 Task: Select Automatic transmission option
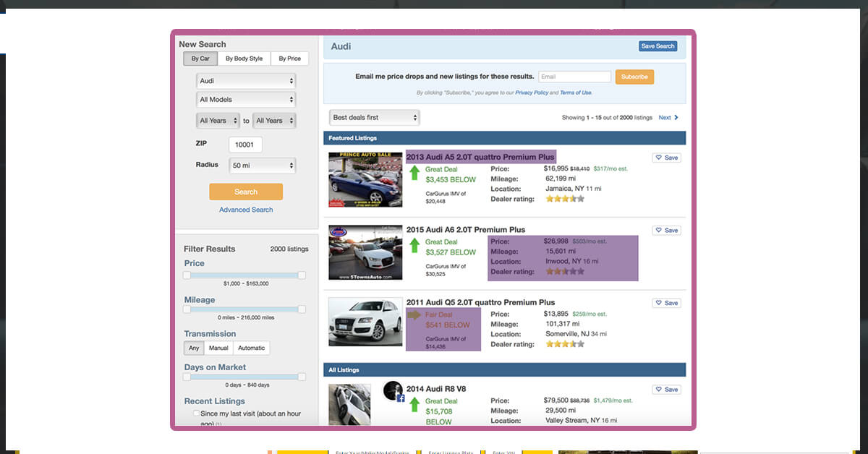pos(252,348)
